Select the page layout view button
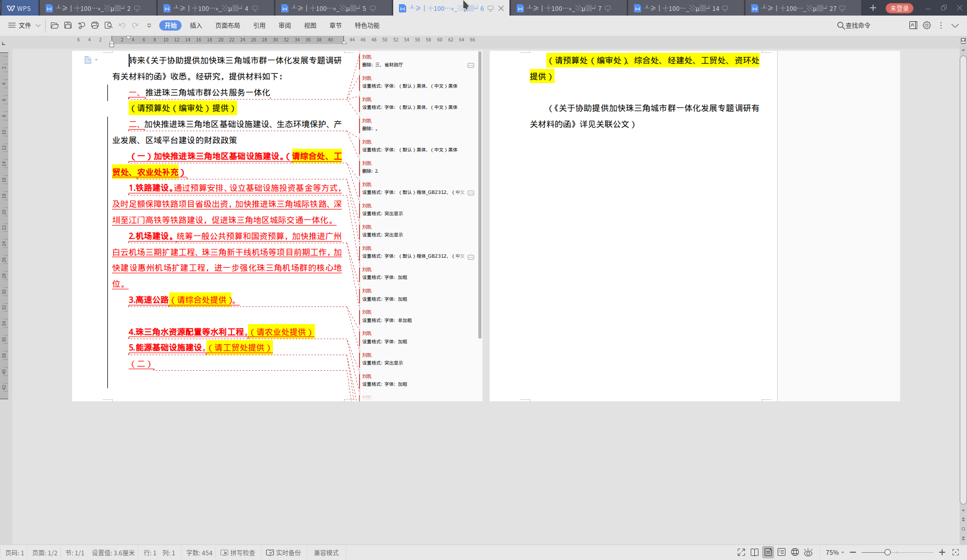967x560 pixels. [768, 552]
